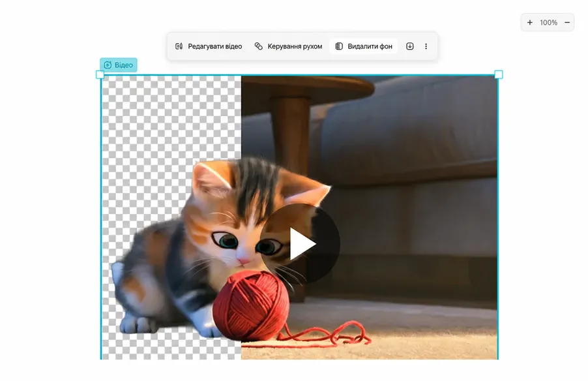Click the remove background icon
588x381 pixels.
339,46
